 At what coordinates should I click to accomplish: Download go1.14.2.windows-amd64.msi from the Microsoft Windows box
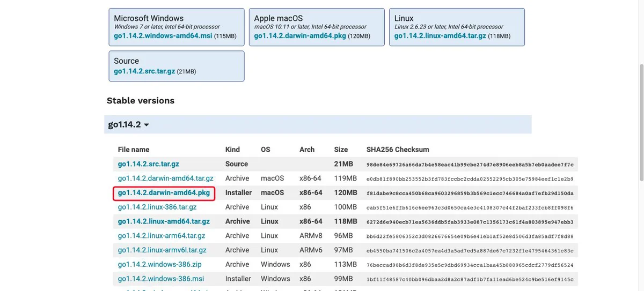click(x=163, y=36)
